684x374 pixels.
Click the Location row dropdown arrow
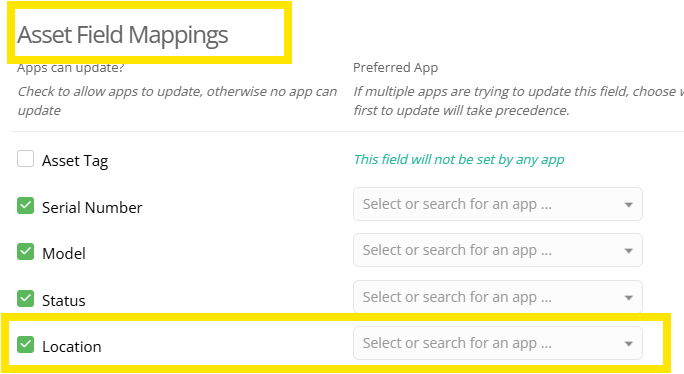click(x=628, y=344)
